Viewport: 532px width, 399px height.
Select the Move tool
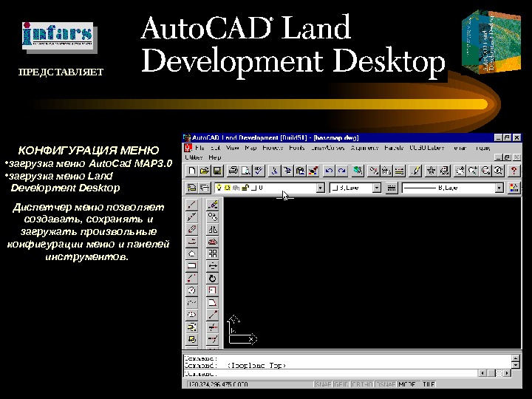click(x=213, y=266)
